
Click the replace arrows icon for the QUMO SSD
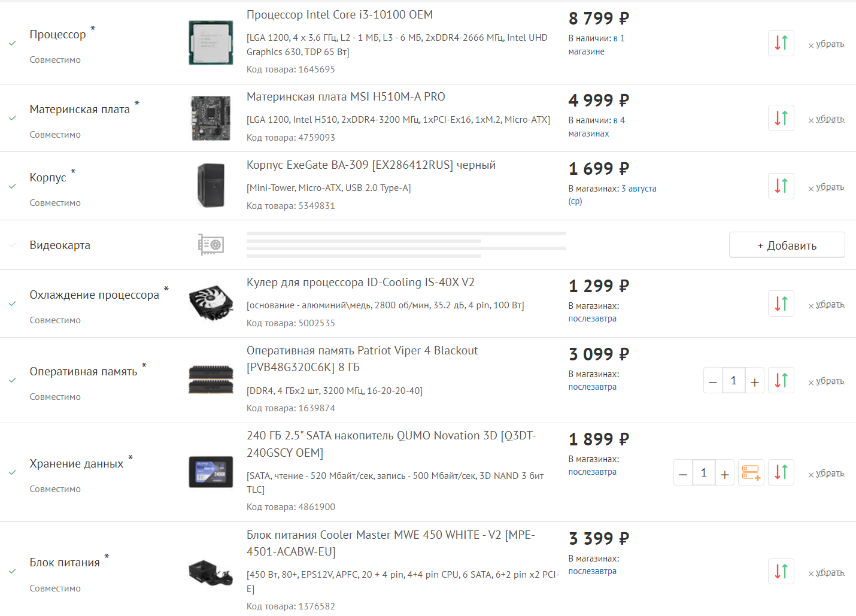[781, 472]
